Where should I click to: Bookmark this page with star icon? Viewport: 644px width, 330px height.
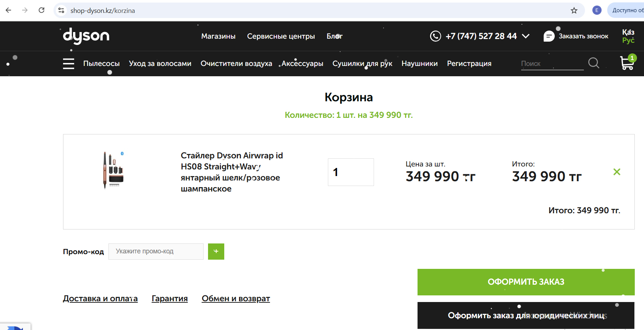coord(574,10)
